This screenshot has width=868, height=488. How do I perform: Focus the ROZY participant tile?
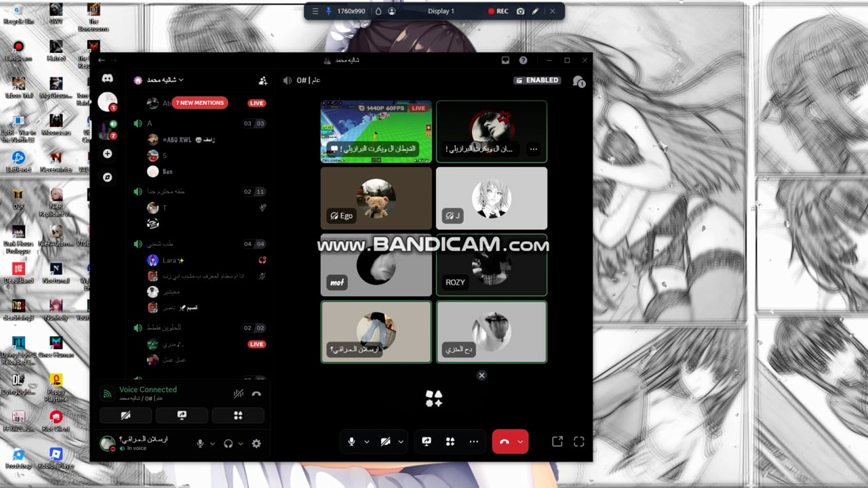[492, 265]
